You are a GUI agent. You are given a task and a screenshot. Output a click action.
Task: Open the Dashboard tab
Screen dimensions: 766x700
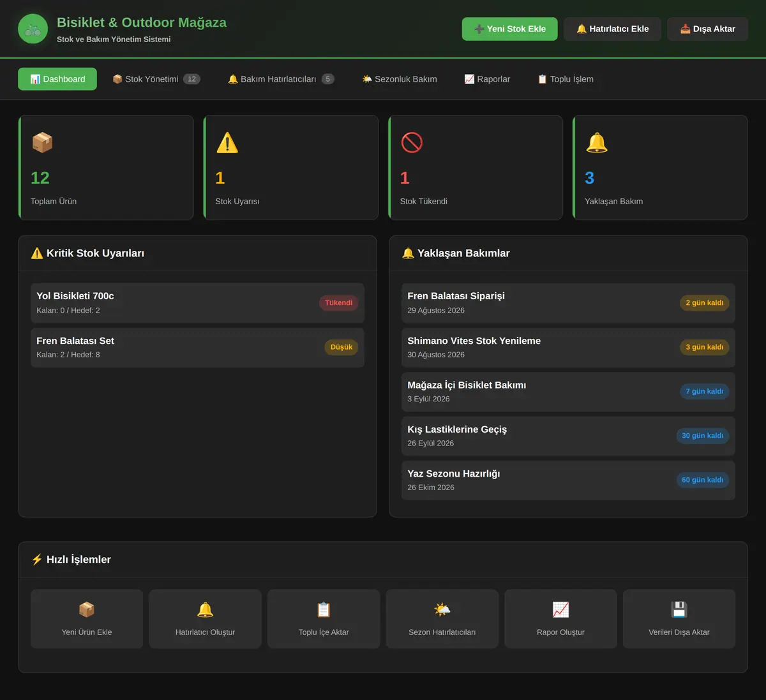click(x=57, y=79)
